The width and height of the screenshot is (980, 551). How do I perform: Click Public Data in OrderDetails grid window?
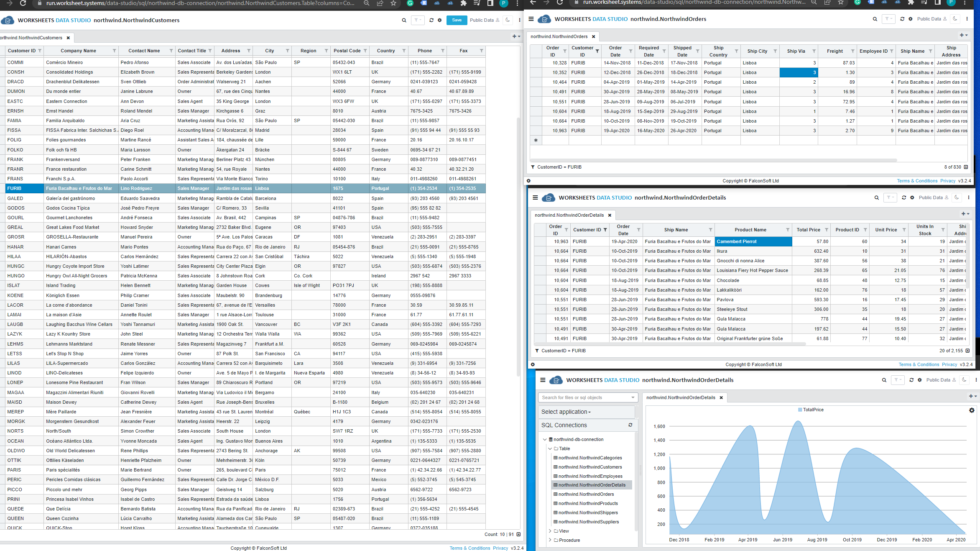[x=934, y=198]
